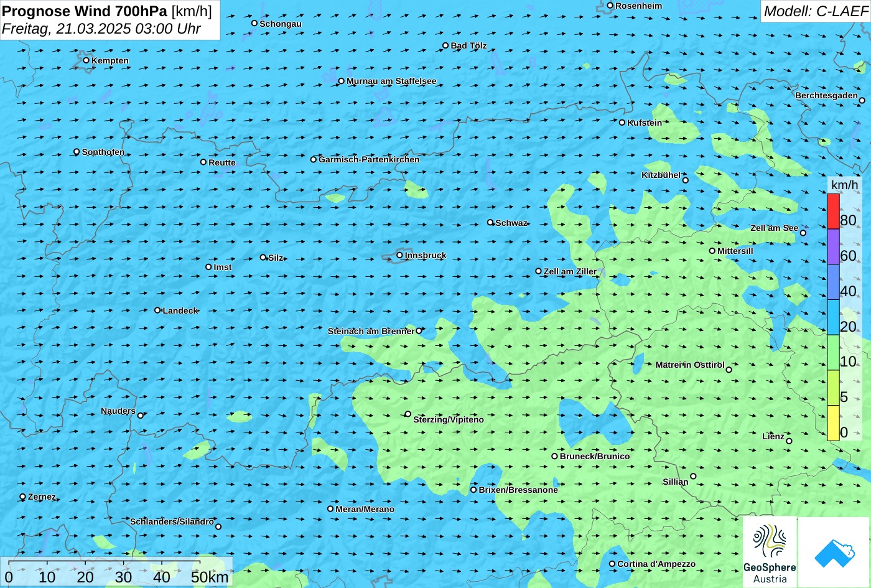
Task: Click the GeoSphere Austria logo
Action: coord(770,553)
